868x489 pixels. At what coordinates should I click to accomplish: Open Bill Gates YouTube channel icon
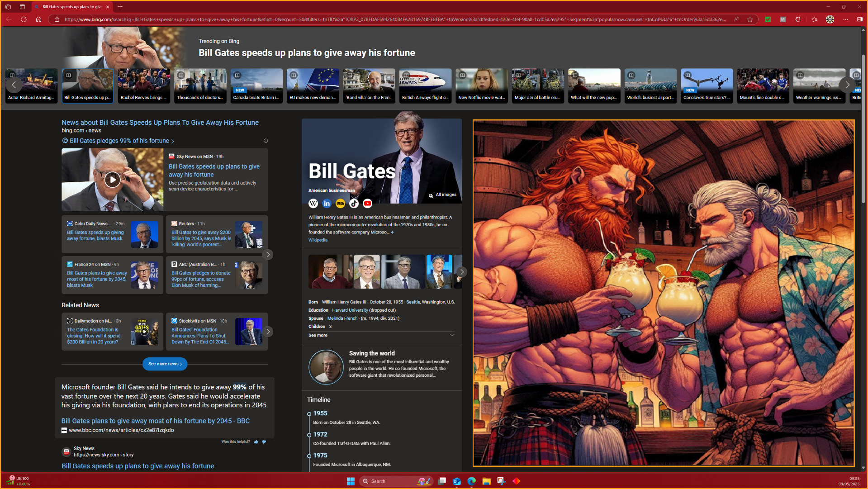click(367, 204)
